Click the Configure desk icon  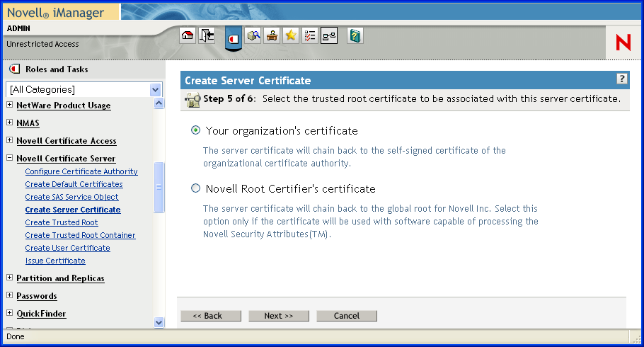pyautogui.click(x=272, y=36)
